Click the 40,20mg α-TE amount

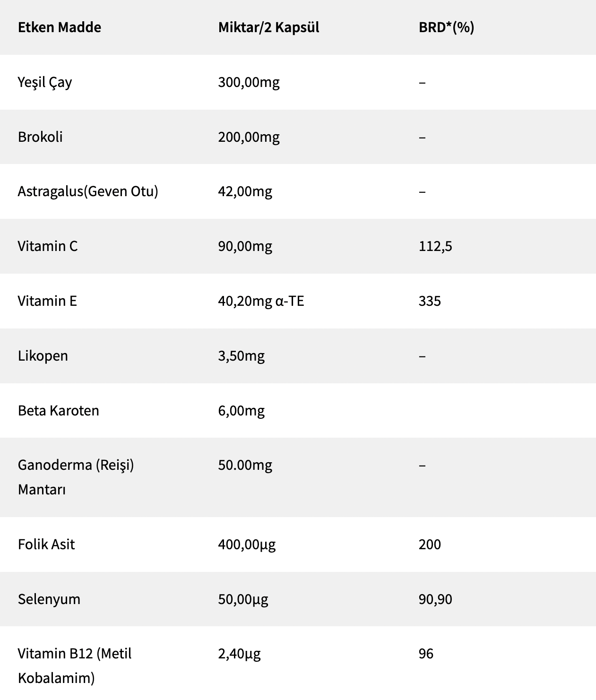pyautogui.click(x=261, y=301)
